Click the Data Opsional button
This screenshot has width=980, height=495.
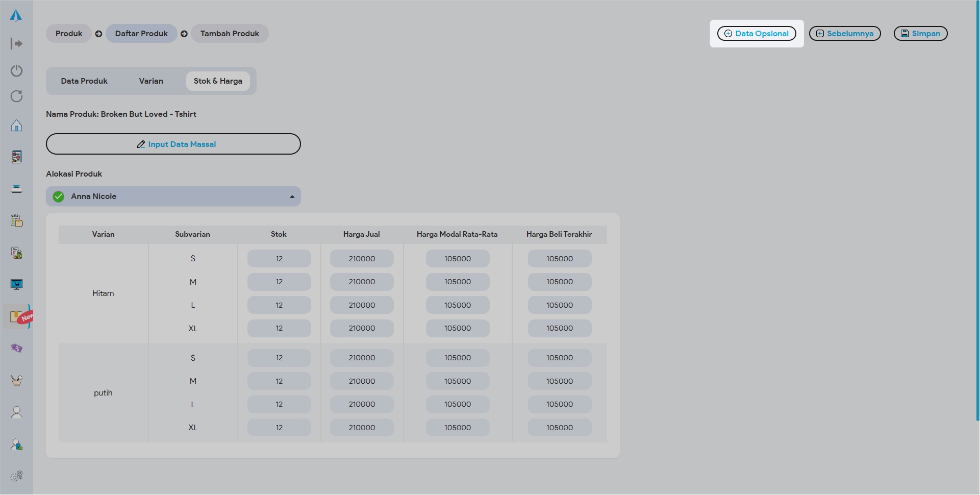pos(757,34)
